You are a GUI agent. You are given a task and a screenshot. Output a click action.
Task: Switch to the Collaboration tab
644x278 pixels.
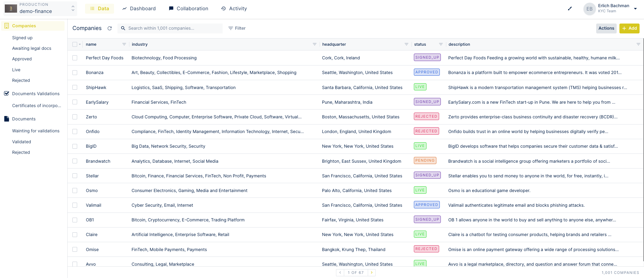coord(188,9)
